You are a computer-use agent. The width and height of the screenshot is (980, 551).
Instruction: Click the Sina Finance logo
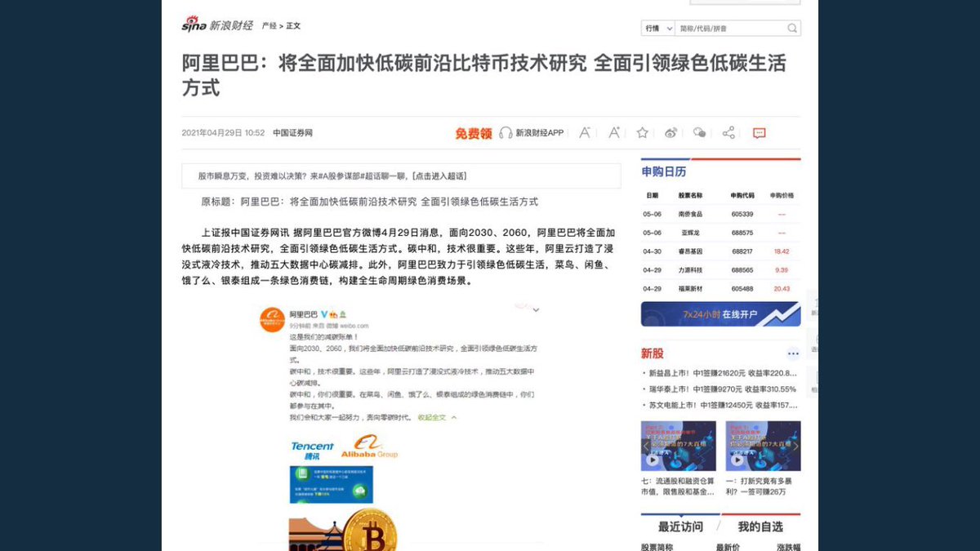[x=217, y=24]
